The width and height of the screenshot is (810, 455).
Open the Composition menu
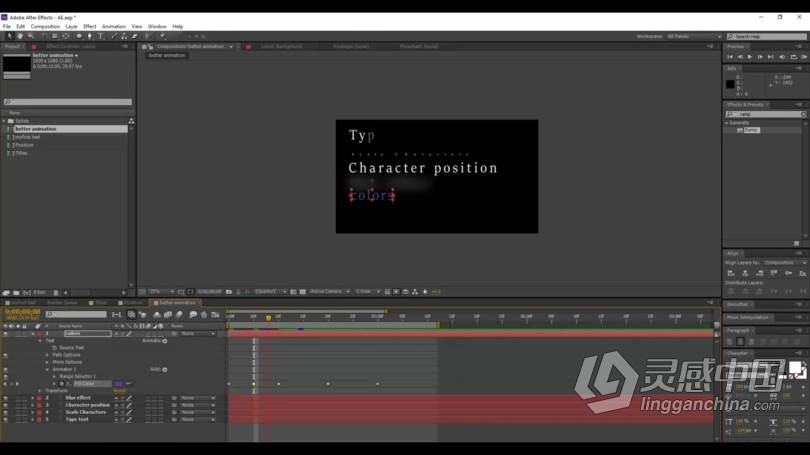[45, 26]
